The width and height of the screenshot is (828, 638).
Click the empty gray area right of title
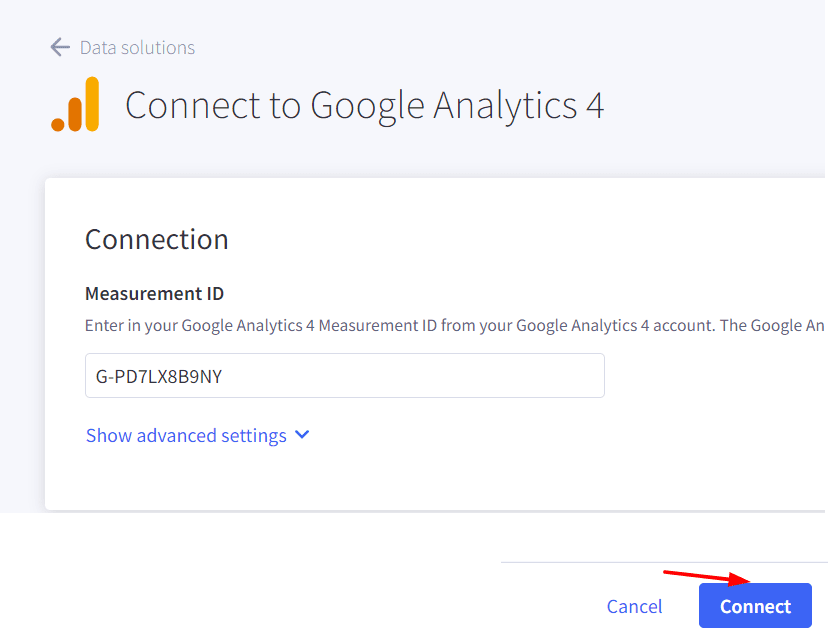(720, 105)
